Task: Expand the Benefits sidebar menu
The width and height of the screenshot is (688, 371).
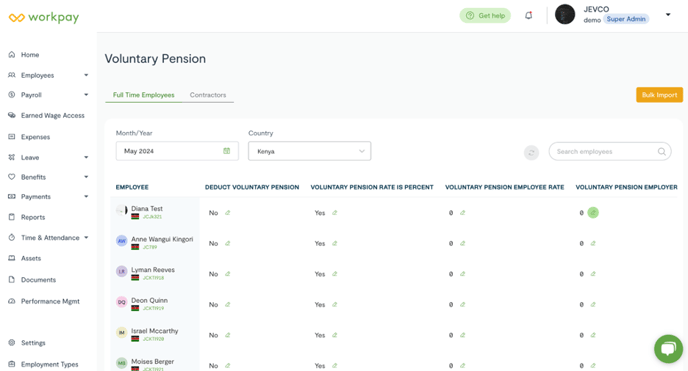Action: [86, 177]
